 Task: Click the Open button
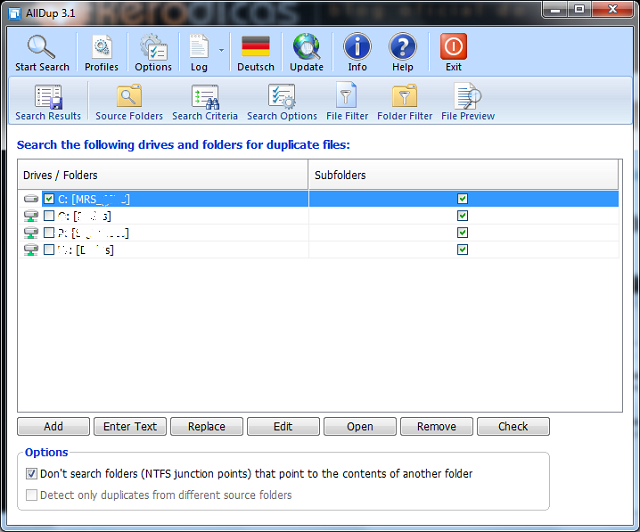click(360, 426)
